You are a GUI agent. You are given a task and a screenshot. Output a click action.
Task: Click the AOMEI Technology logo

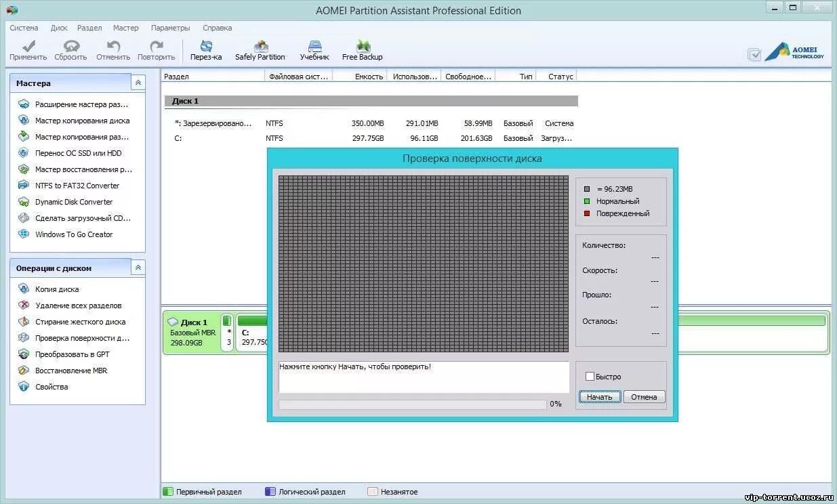794,52
